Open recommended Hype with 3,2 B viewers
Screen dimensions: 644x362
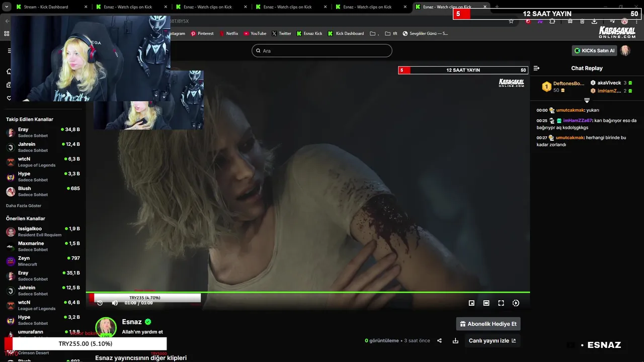pos(43,320)
